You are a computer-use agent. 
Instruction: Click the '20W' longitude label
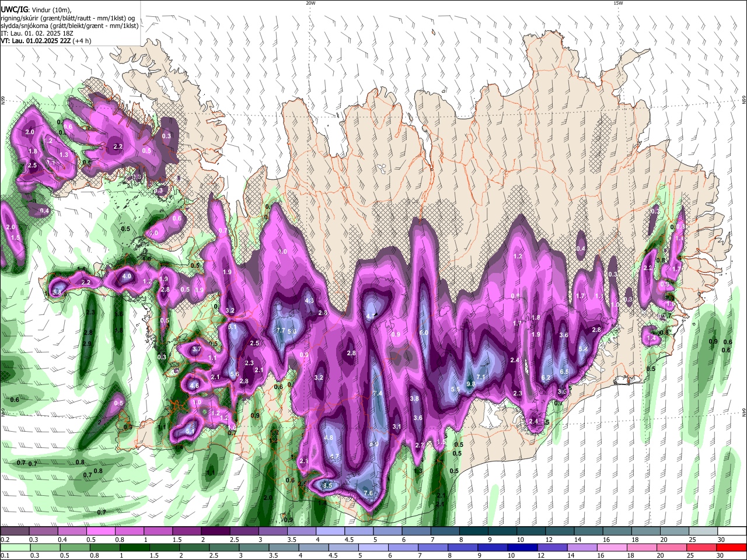coord(310,3)
